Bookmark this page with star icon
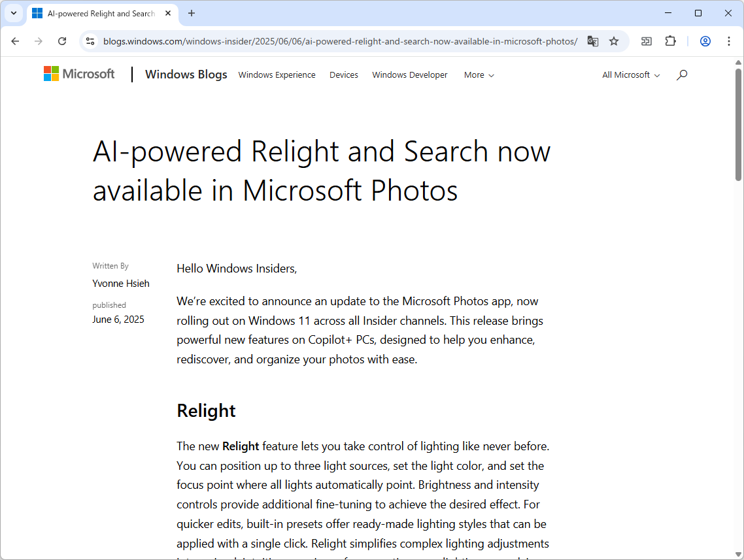The height and width of the screenshot is (560, 744). point(614,41)
